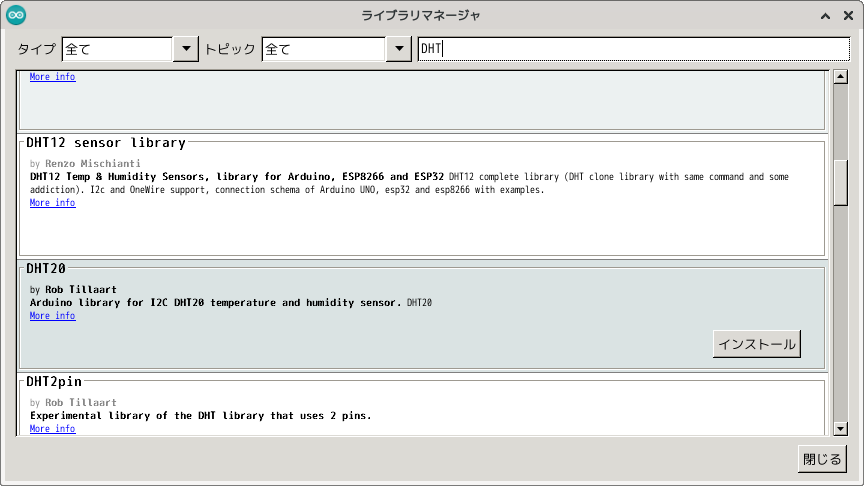This screenshot has height=486, width=864.
Task: Roll up window with title bar arrow
Action: [x=825, y=15]
